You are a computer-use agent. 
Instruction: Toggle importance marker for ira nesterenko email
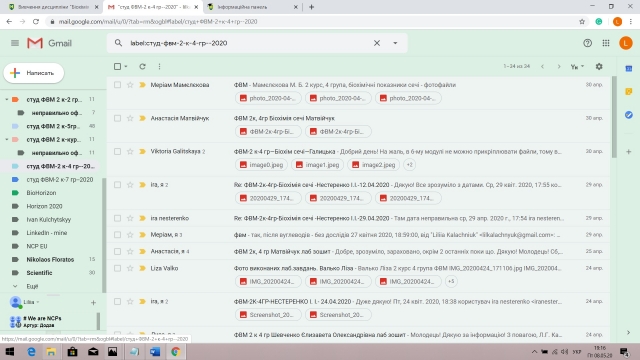point(142,218)
